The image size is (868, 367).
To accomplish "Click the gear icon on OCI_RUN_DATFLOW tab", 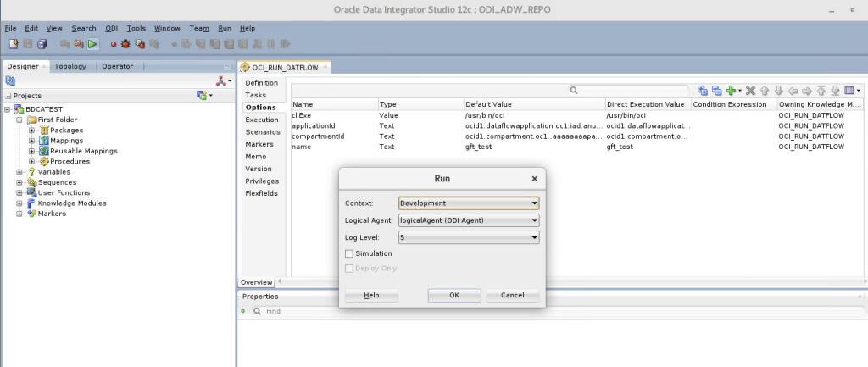I will tap(245, 68).
